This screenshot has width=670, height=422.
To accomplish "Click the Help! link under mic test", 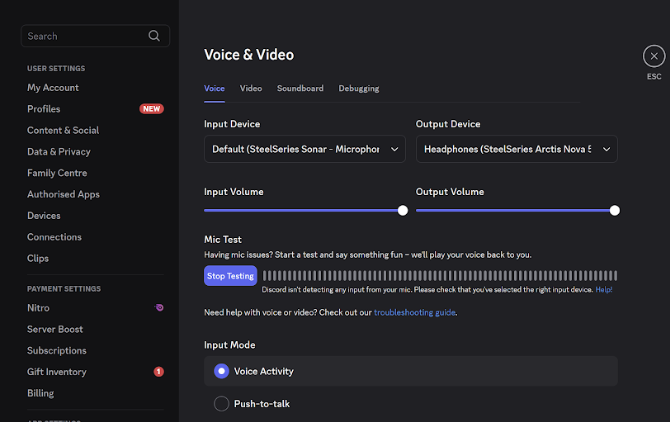I will click(603, 290).
